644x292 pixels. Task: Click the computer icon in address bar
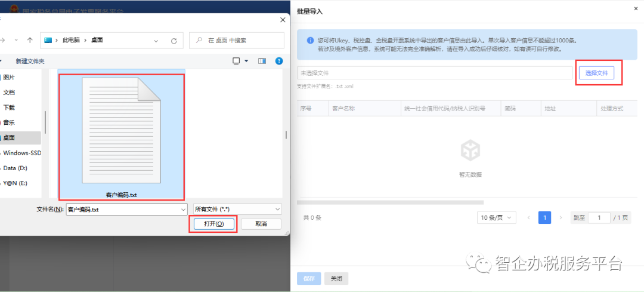click(48, 40)
